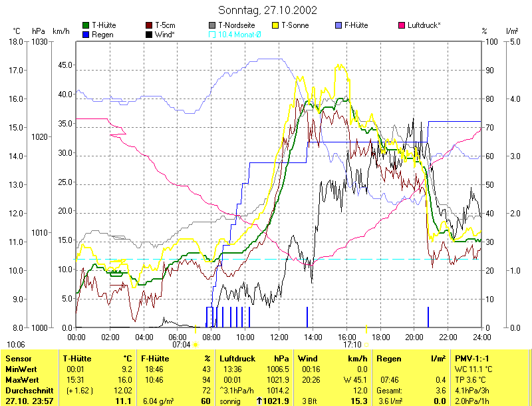Click the light blue F-Hütte legend swatch
532x406 pixels.
tap(338, 25)
